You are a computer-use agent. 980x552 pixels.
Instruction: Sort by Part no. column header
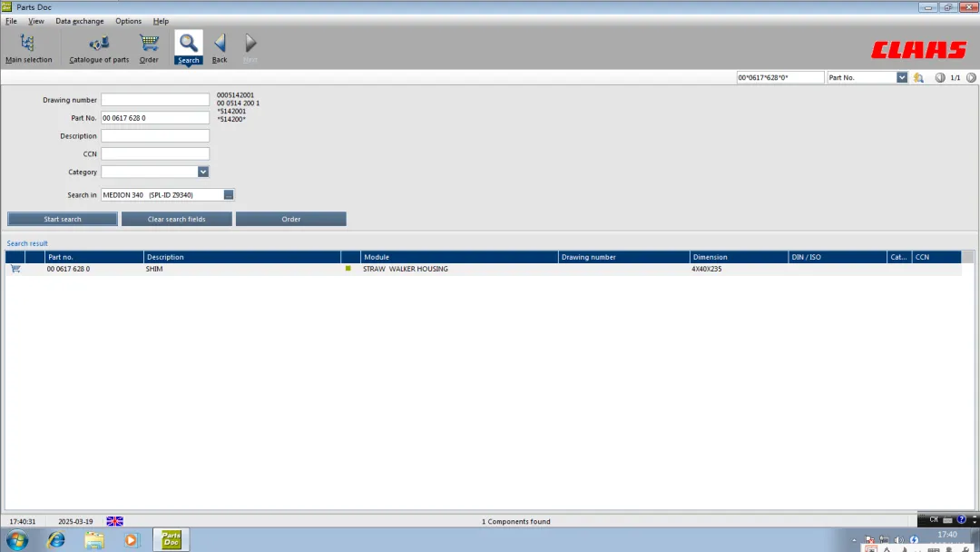(x=93, y=257)
